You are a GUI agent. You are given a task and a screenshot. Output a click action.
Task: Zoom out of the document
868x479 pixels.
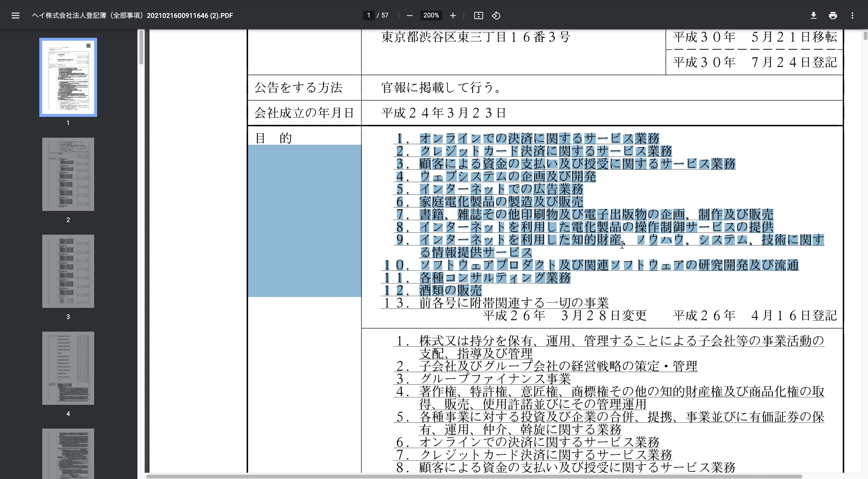[x=410, y=16]
